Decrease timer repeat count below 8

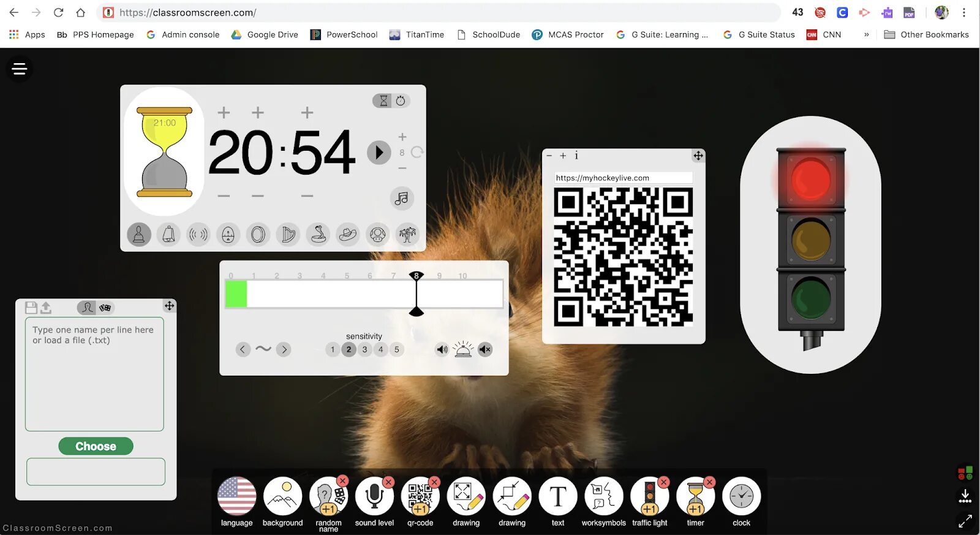tap(402, 168)
